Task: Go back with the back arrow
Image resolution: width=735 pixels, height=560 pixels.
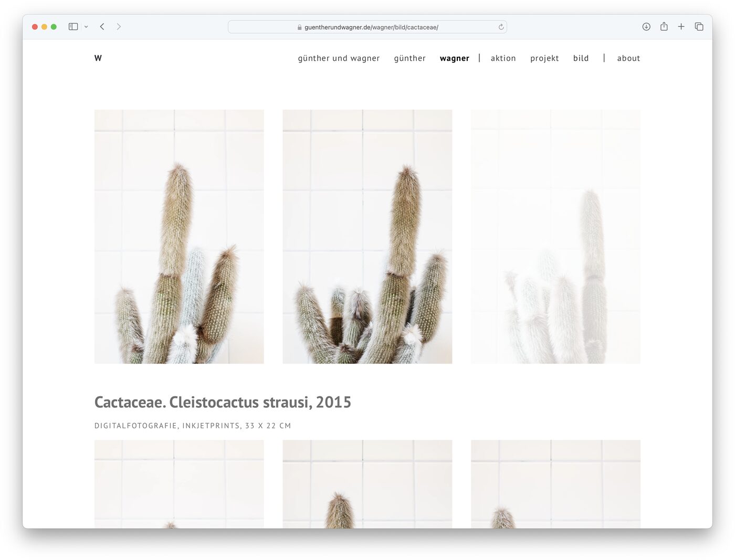Action: coord(102,27)
